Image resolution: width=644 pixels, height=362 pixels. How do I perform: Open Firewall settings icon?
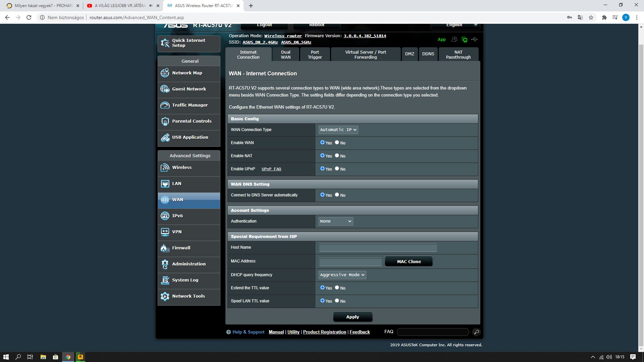(x=165, y=248)
